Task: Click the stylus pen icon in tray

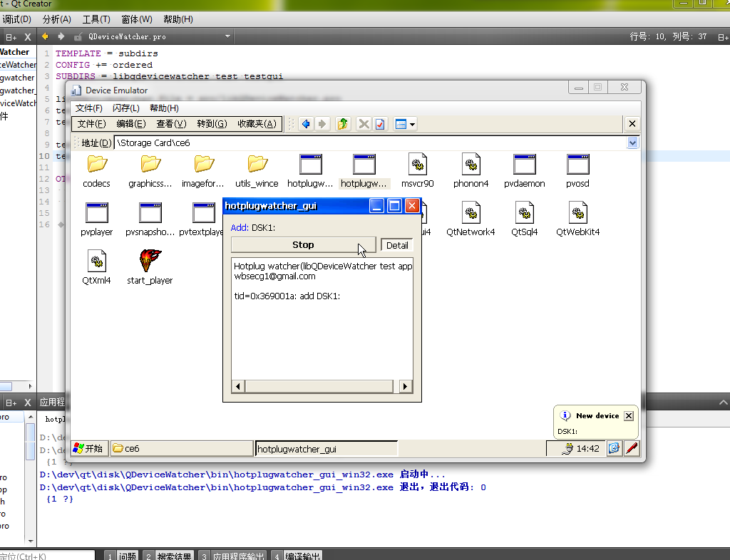Action: pyautogui.click(x=632, y=448)
